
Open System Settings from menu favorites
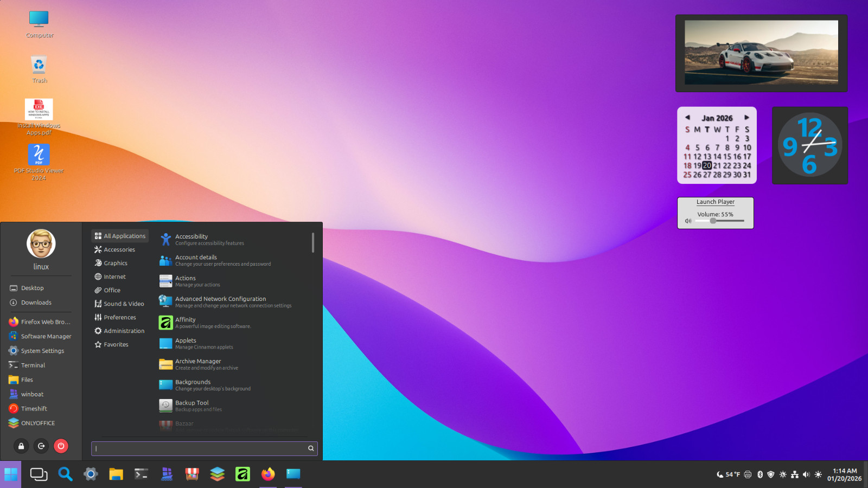pyautogui.click(x=40, y=351)
